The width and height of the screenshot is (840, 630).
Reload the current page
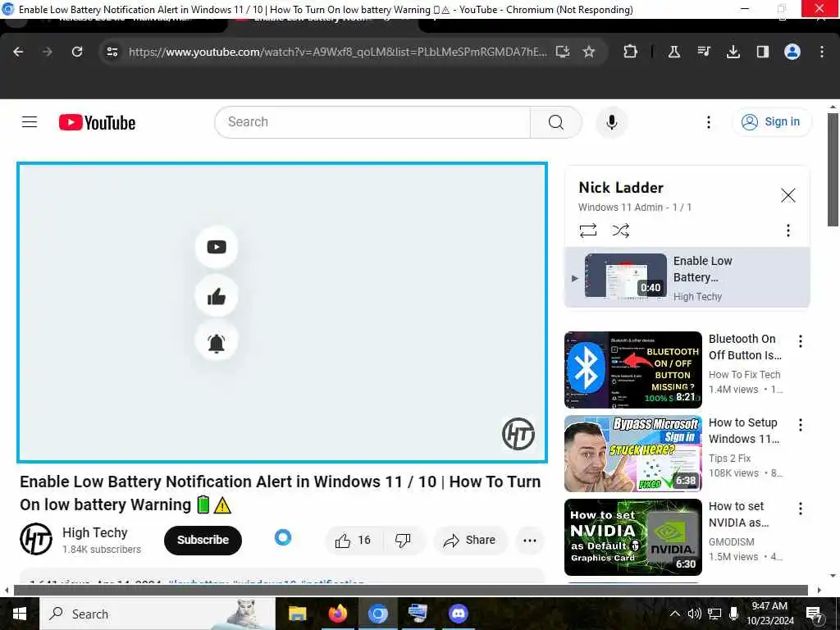point(77,52)
